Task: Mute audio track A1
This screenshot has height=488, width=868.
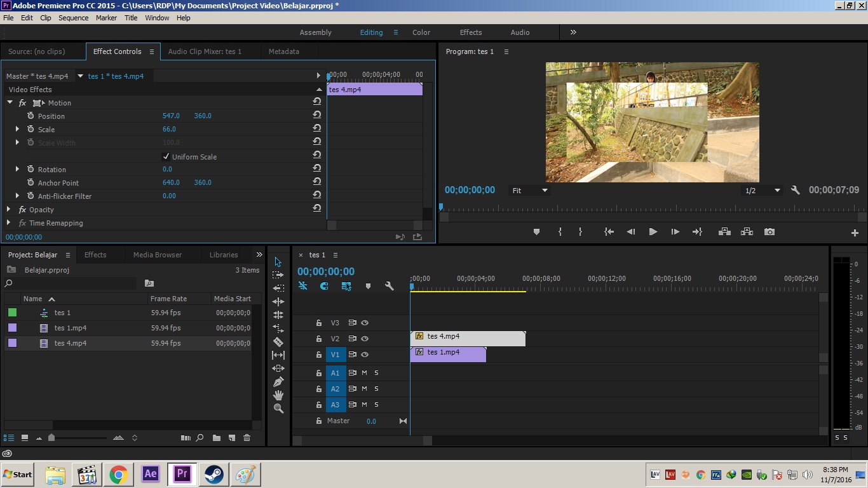Action: pyautogui.click(x=365, y=373)
